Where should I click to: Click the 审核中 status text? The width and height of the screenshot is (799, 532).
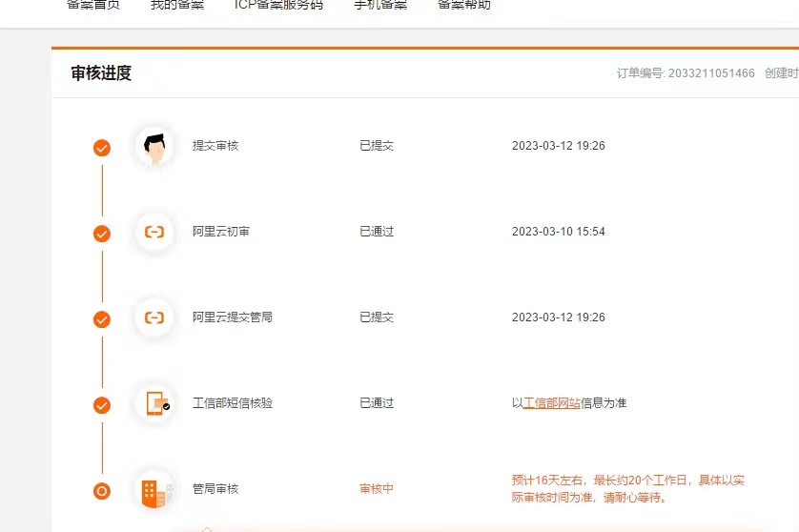click(x=377, y=489)
